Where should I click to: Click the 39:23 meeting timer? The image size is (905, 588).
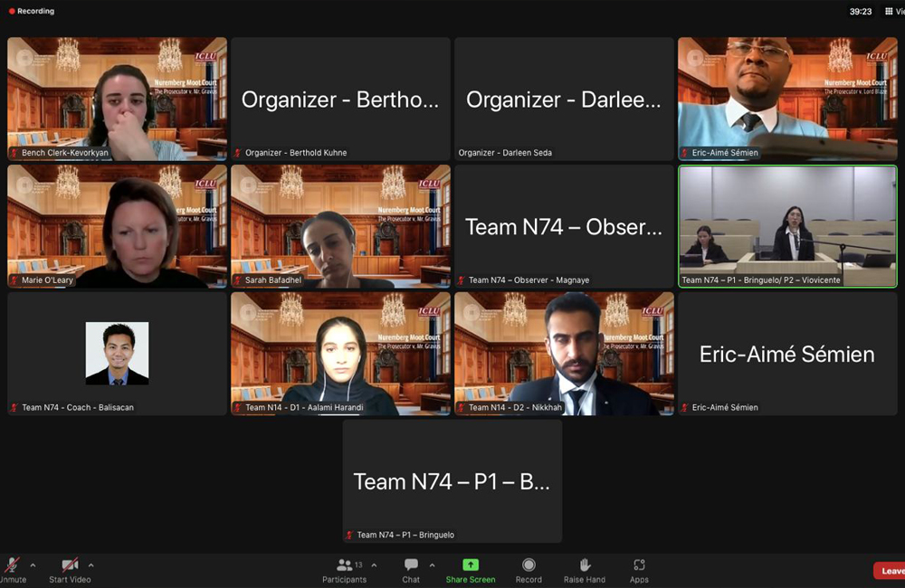(861, 12)
